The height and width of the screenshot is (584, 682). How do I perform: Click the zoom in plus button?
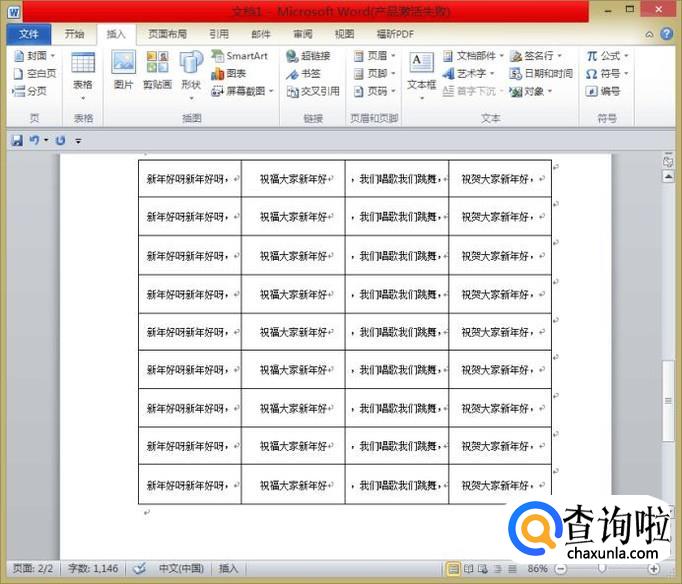tap(653, 568)
